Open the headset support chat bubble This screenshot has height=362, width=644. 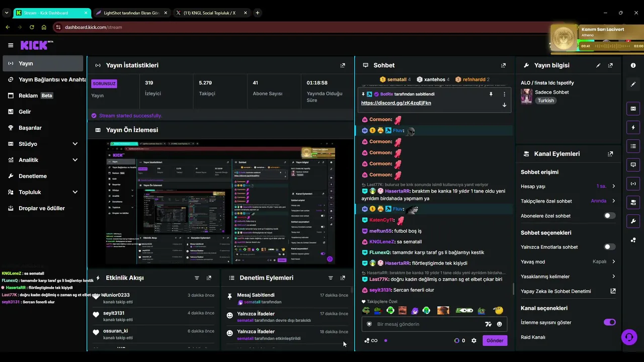click(629, 337)
